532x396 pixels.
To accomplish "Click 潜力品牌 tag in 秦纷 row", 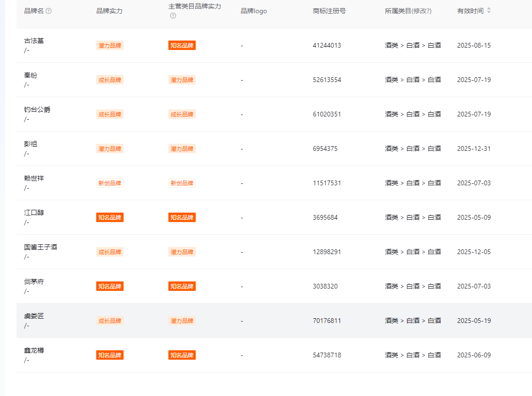I will (x=182, y=80).
